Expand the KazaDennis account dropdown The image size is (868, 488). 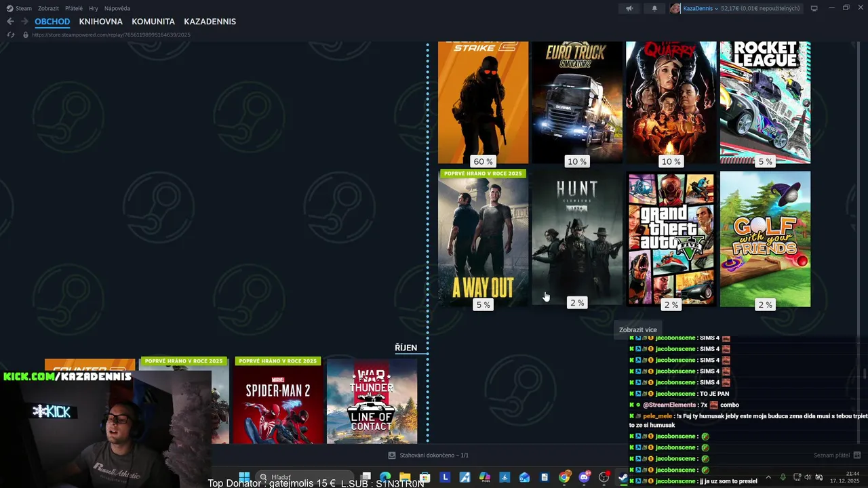[x=717, y=8]
